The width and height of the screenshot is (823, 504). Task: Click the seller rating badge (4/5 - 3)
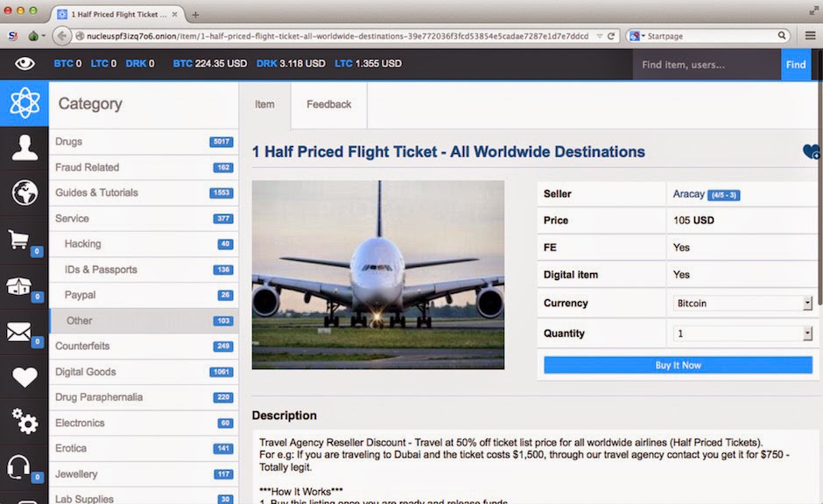tap(724, 195)
